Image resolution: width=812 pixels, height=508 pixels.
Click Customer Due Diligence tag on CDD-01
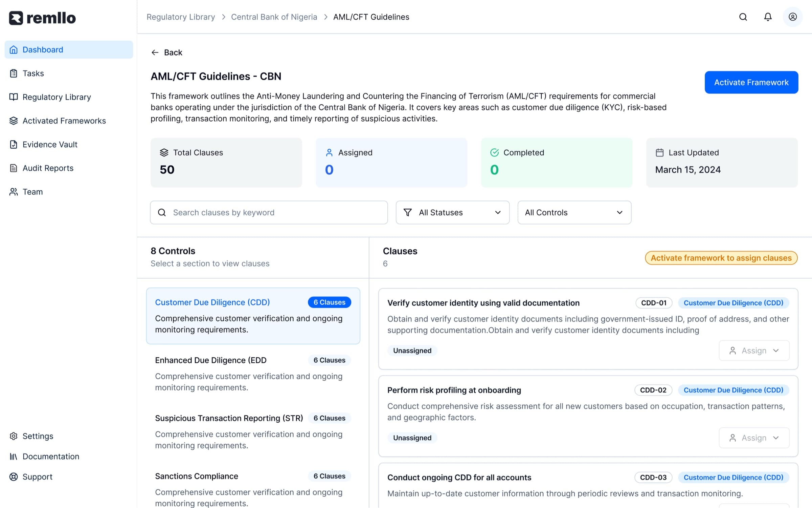tap(734, 303)
